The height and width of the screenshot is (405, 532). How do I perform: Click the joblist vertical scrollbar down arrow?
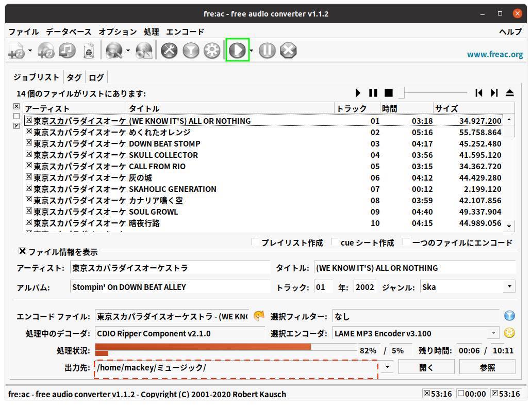point(508,225)
